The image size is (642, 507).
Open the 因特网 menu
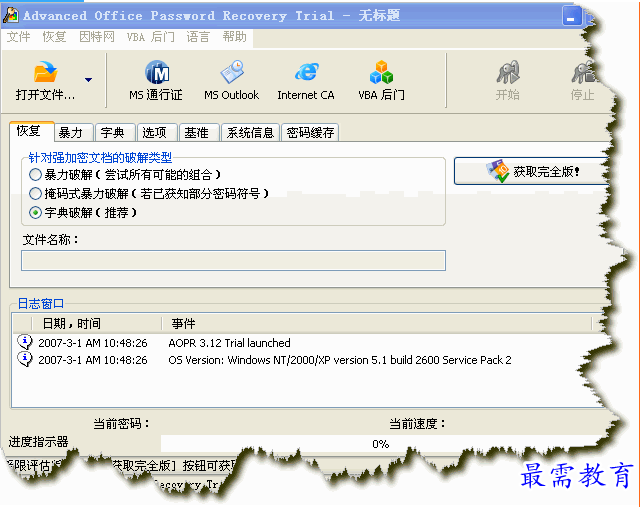[97, 37]
